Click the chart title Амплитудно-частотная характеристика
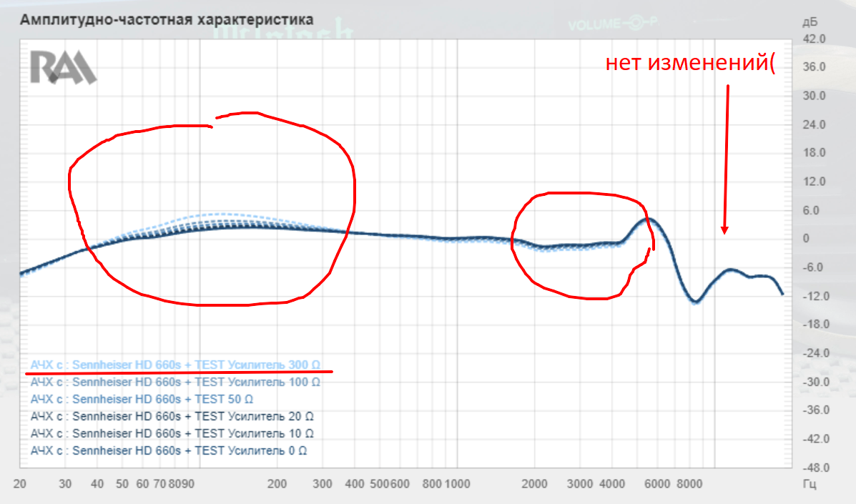Image resolution: width=856 pixels, height=504 pixels. pyautogui.click(x=167, y=19)
